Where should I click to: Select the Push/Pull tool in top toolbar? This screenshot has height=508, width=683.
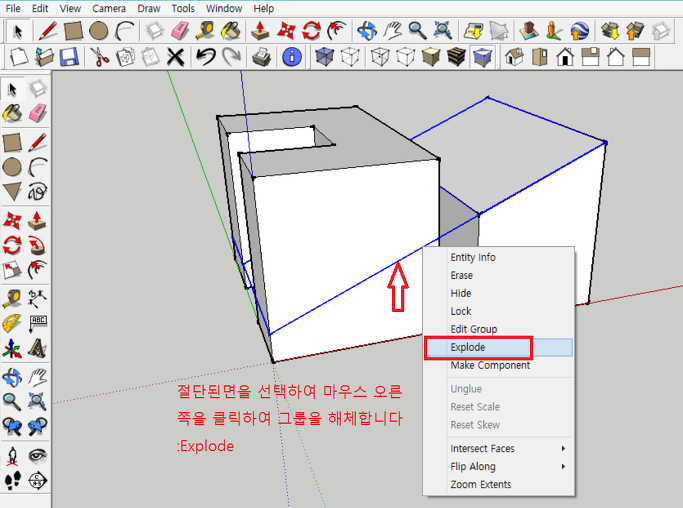(x=260, y=31)
